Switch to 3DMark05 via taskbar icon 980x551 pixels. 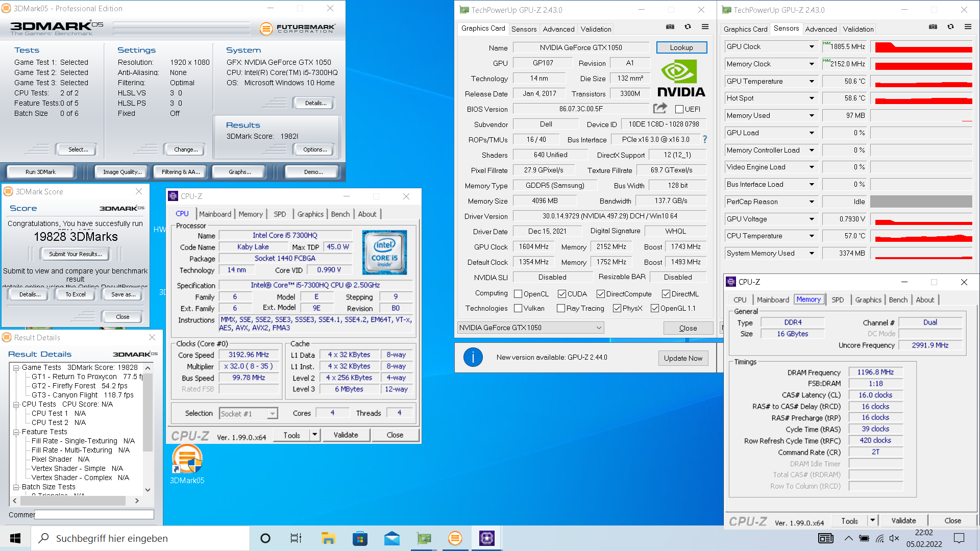tap(455, 538)
